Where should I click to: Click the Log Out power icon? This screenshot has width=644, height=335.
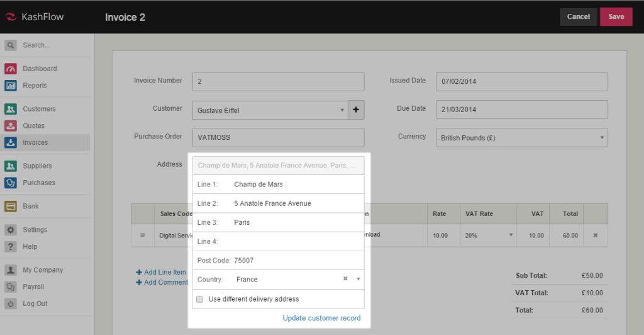click(x=11, y=304)
